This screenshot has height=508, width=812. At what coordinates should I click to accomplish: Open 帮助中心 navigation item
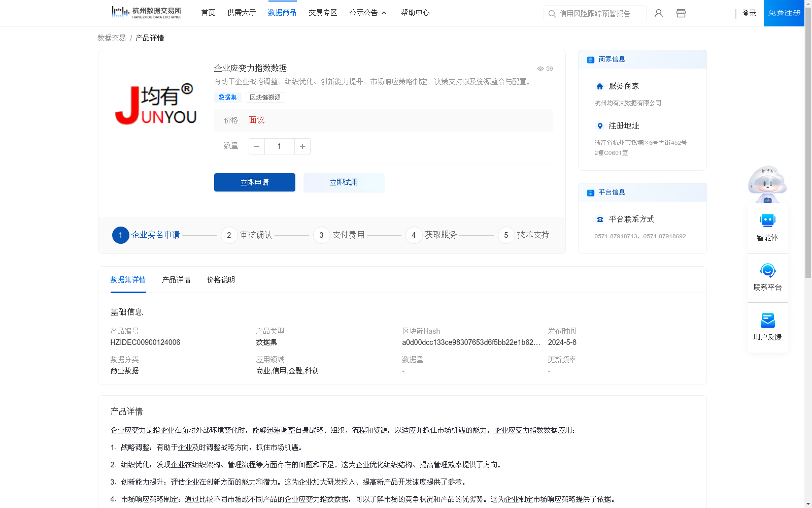tap(415, 13)
